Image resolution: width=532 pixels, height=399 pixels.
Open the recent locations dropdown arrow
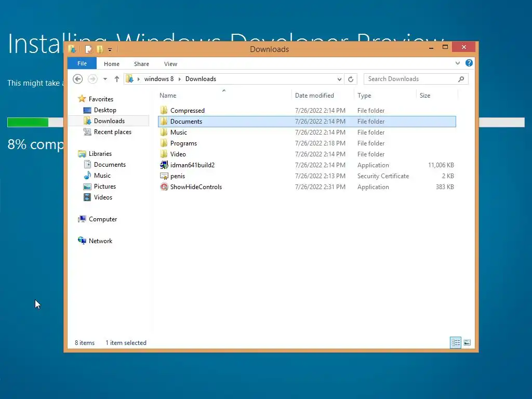point(105,79)
